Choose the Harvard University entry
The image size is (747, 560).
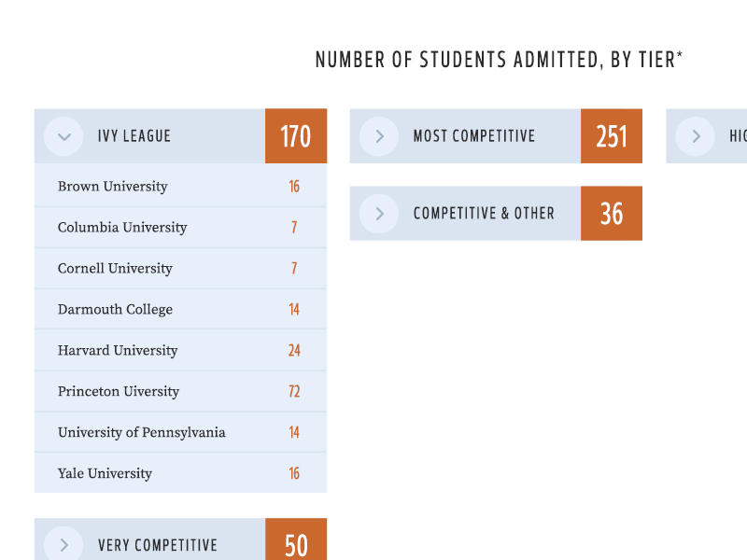pyautogui.click(x=118, y=351)
